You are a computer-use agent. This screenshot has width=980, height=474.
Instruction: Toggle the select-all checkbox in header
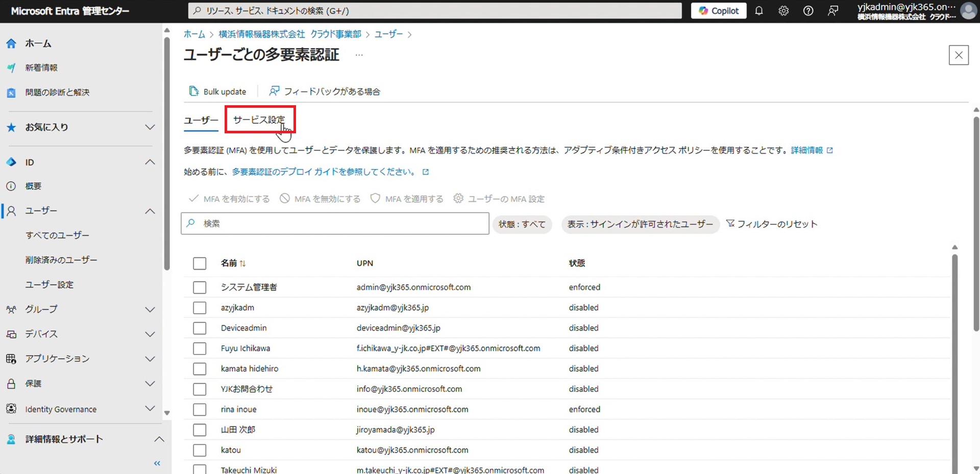[200, 264]
